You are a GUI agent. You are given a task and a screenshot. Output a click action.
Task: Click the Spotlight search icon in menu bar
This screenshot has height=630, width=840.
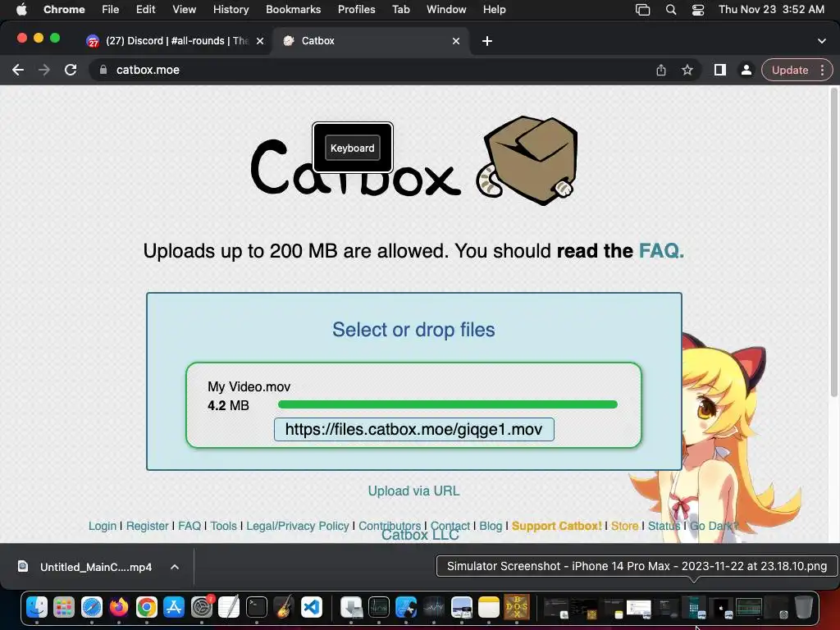pyautogui.click(x=671, y=10)
